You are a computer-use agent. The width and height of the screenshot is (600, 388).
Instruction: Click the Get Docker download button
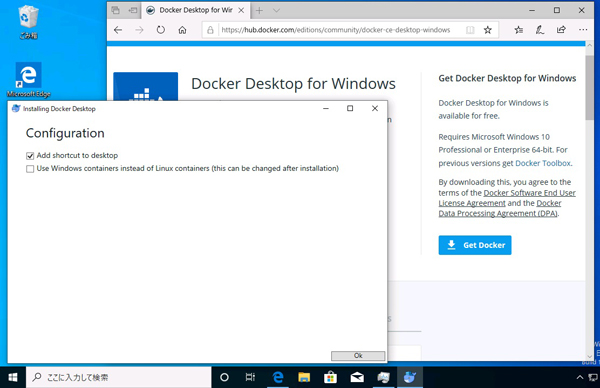[474, 245]
